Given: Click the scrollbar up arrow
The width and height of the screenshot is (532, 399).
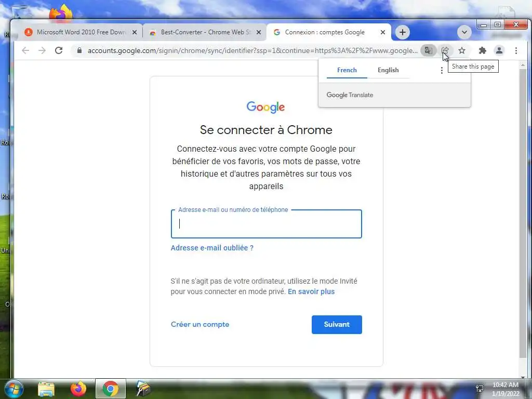Looking at the screenshot, I should coord(523,65).
